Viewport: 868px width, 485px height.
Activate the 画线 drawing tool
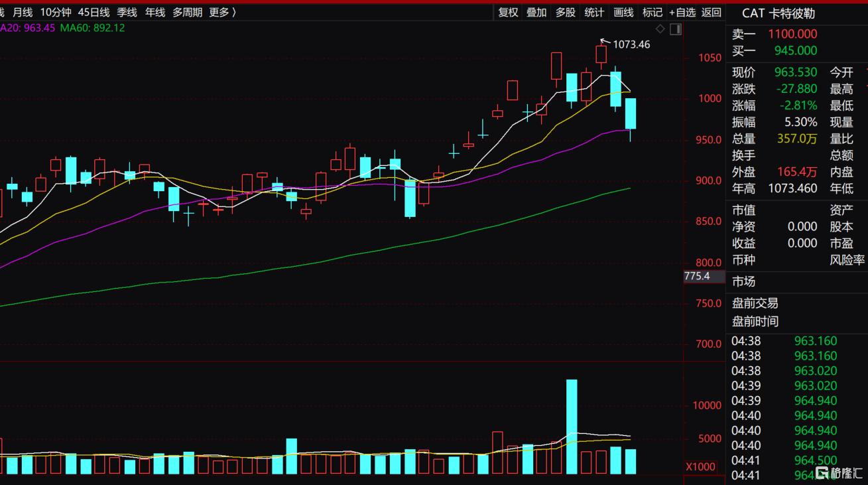623,12
